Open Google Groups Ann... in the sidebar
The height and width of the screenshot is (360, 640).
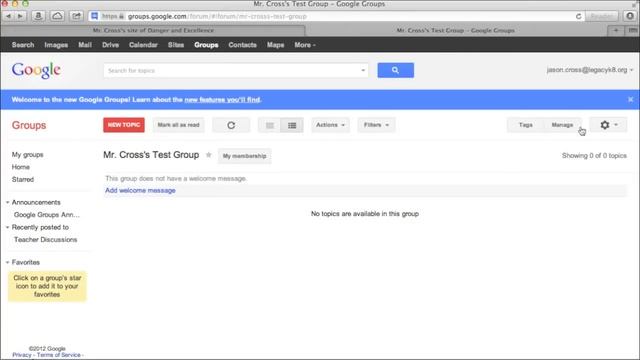tap(47, 215)
